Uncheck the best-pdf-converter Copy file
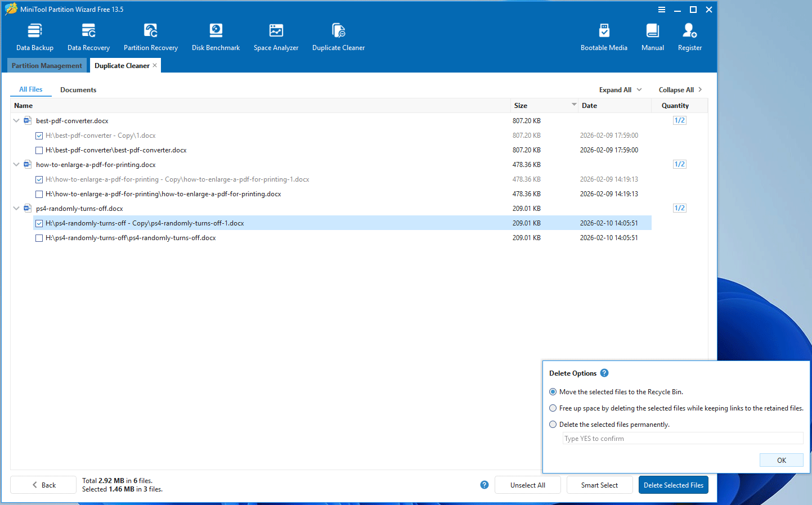Screen dimensions: 812x505 (x=39, y=135)
